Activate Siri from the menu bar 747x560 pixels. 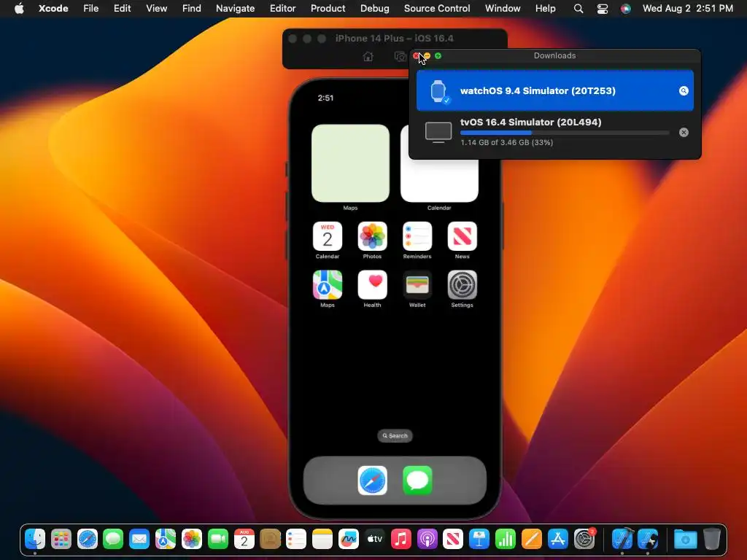click(625, 9)
